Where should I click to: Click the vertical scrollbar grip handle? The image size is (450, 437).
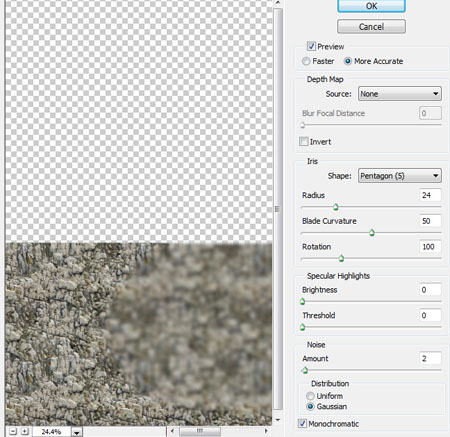277,209
